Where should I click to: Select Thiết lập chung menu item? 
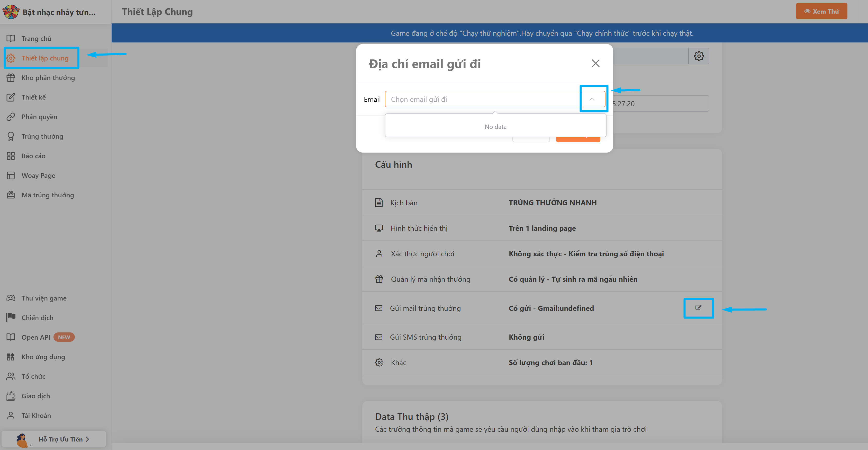tap(44, 58)
